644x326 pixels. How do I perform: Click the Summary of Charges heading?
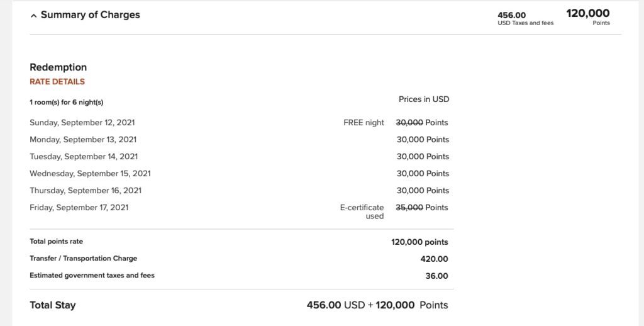(x=90, y=14)
